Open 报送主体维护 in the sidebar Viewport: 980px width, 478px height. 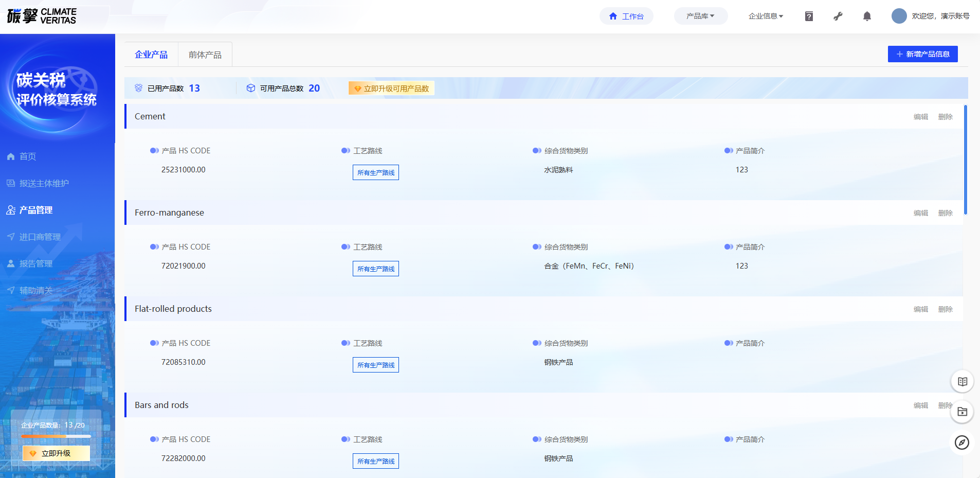[x=44, y=183]
